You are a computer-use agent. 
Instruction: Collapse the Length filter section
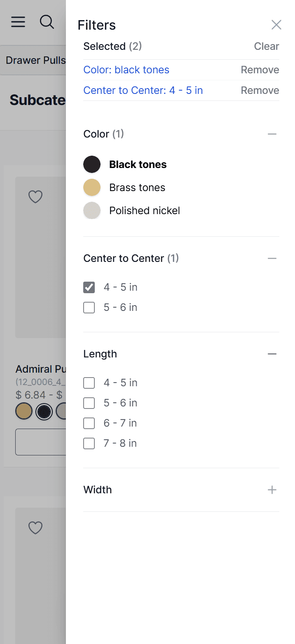pos(272,354)
